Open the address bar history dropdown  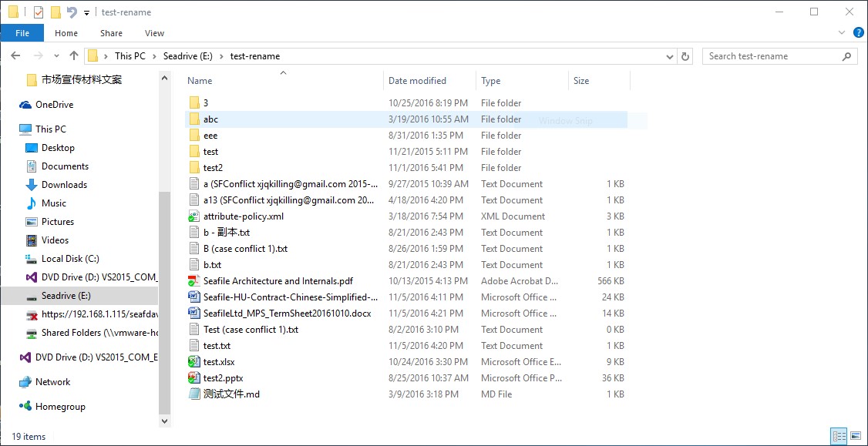(670, 56)
